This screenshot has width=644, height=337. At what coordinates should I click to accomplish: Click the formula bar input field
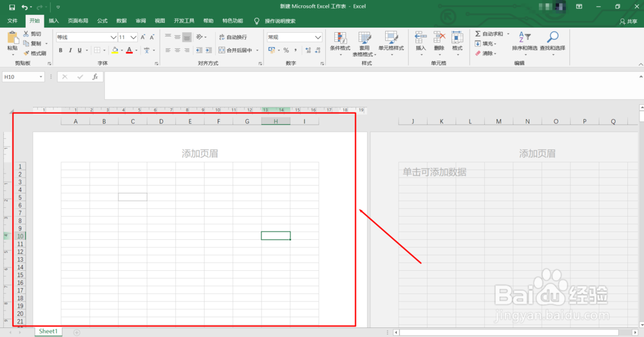point(371,85)
